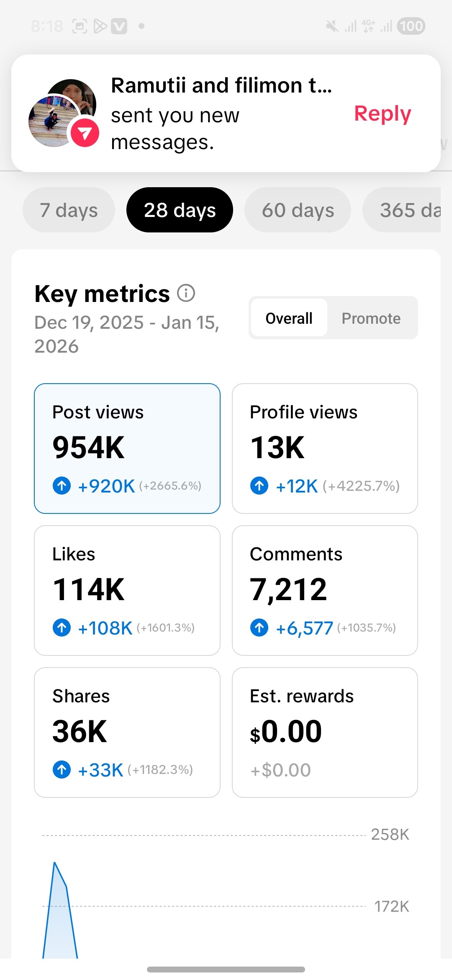Screen dimensions: 452x980
Task: Tap the battery indicator in status bar
Action: coord(411,26)
